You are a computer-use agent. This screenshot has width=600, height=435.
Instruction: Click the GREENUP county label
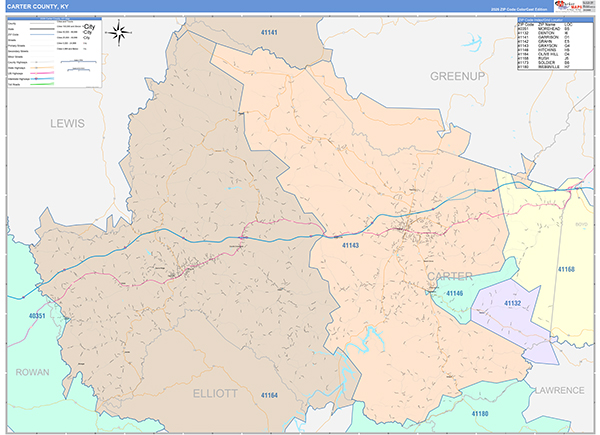pyautogui.click(x=455, y=75)
